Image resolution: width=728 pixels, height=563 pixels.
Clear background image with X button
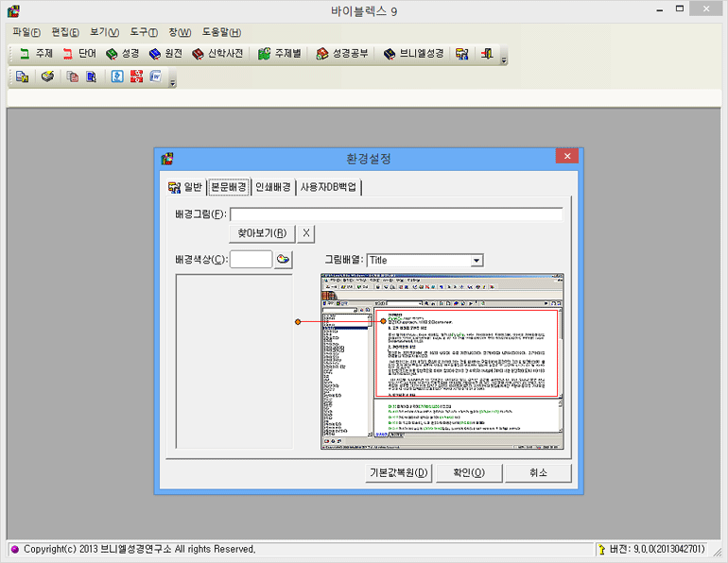(x=306, y=233)
